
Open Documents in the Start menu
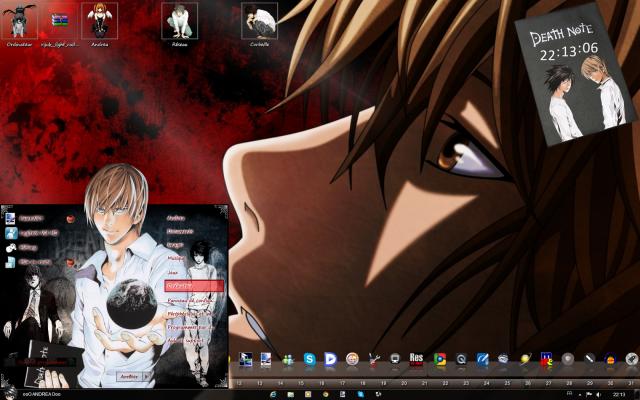click(180, 231)
